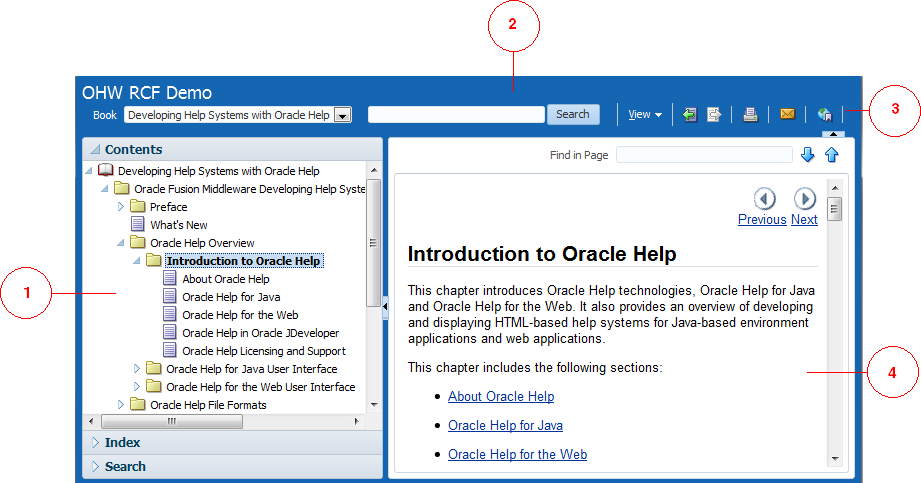Open the Oracle Help for the Web content link
The width and height of the screenshot is (921, 483).
pos(517,454)
